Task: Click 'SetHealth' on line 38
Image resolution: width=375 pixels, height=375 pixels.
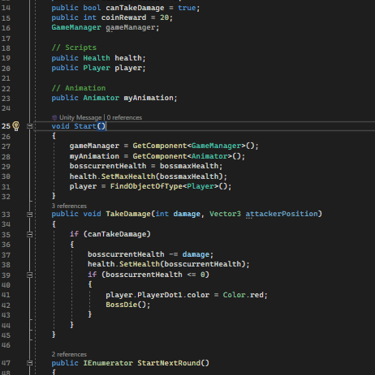Action: (x=140, y=264)
